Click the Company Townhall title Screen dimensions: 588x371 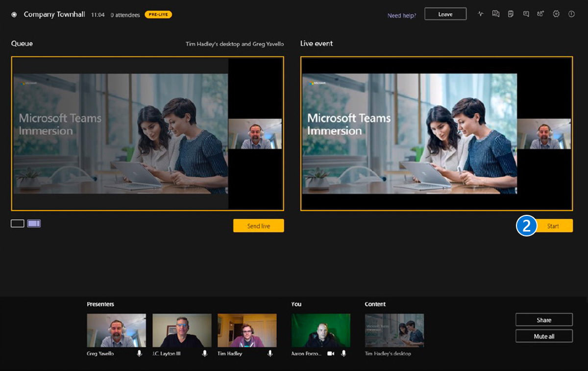54,15
